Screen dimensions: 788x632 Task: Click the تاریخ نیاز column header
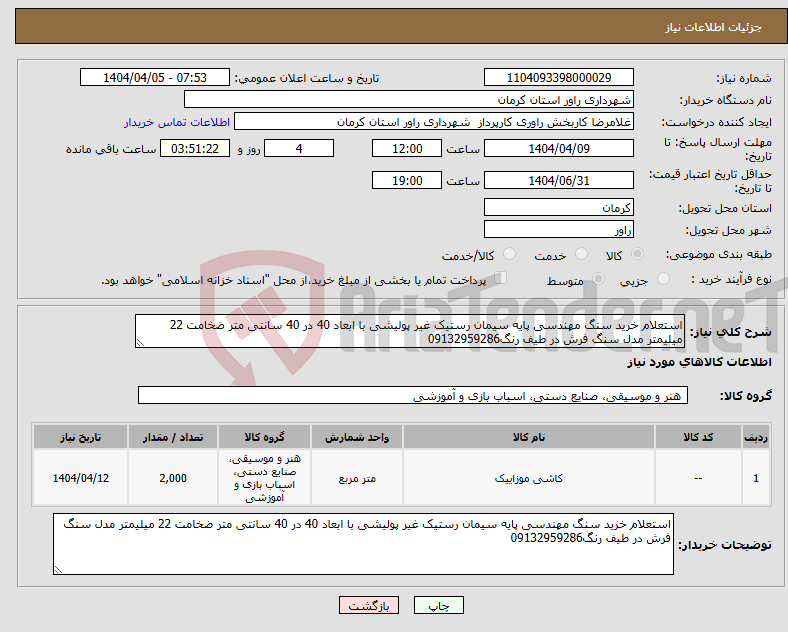click(x=80, y=437)
